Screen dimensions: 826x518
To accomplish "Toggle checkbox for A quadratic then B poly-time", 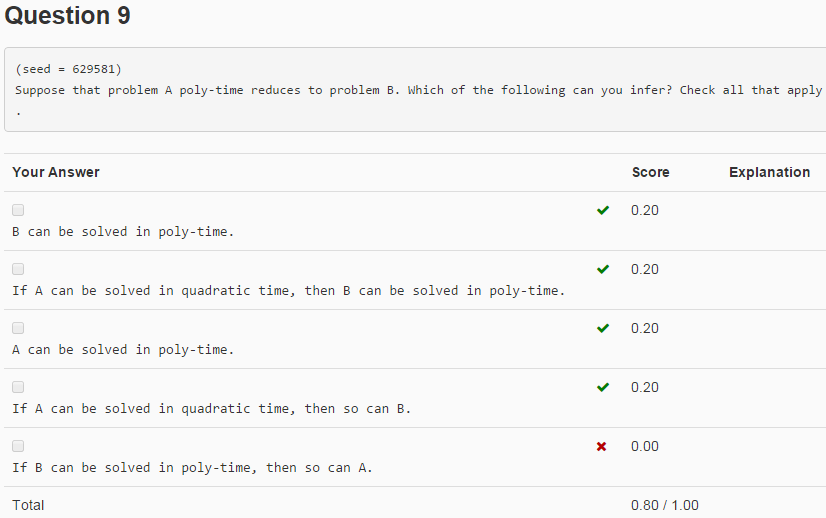I will pos(18,269).
